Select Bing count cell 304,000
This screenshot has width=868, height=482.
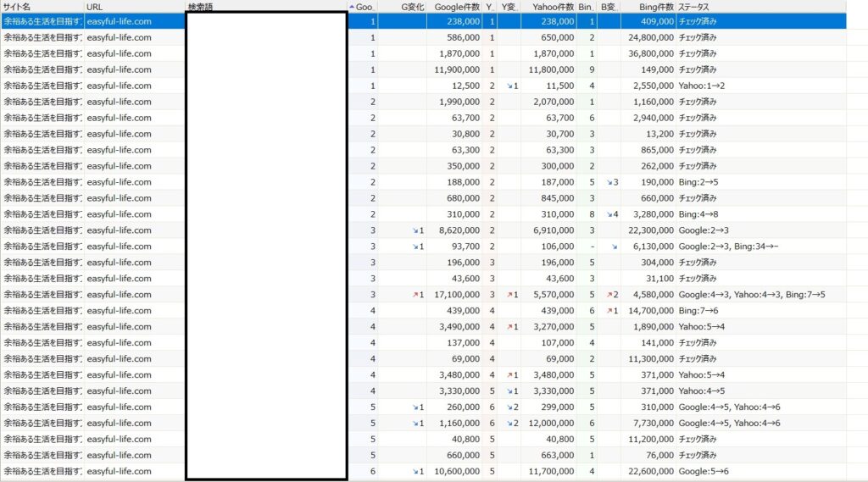(x=657, y=263)
